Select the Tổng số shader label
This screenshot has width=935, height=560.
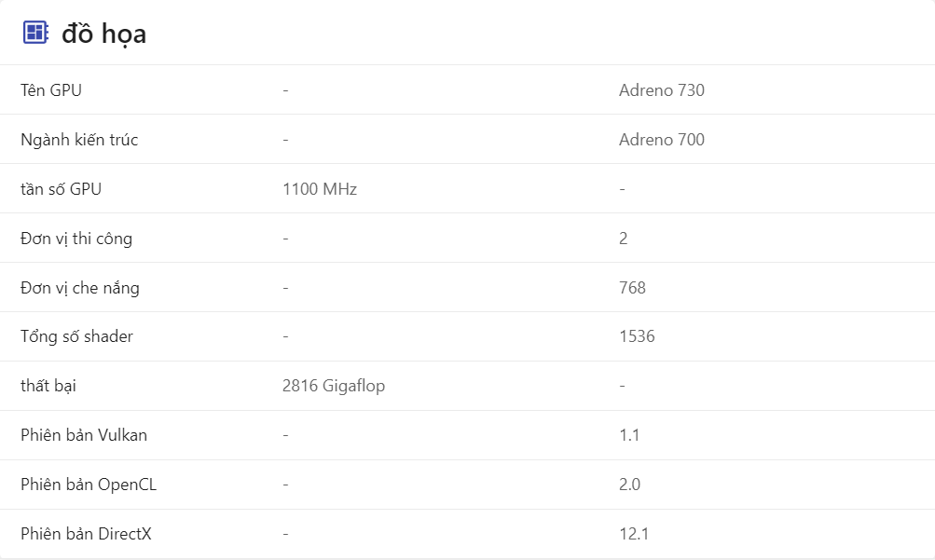[76, 336]
